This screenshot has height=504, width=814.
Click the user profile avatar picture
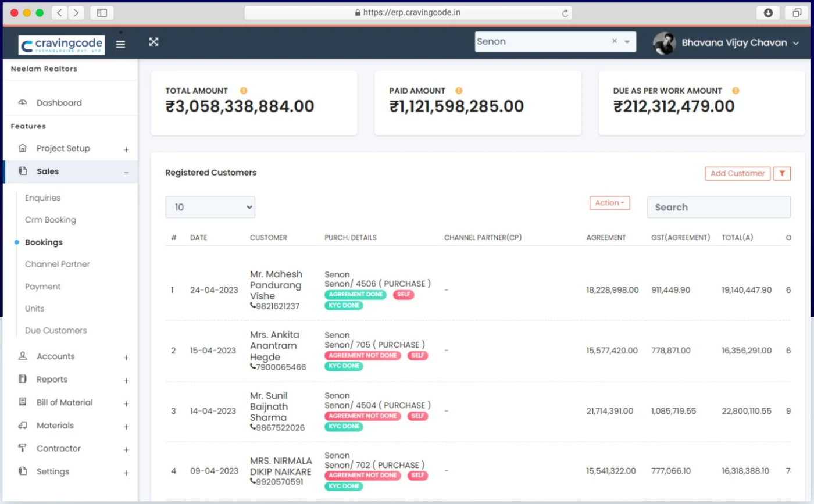click(665, 43)
